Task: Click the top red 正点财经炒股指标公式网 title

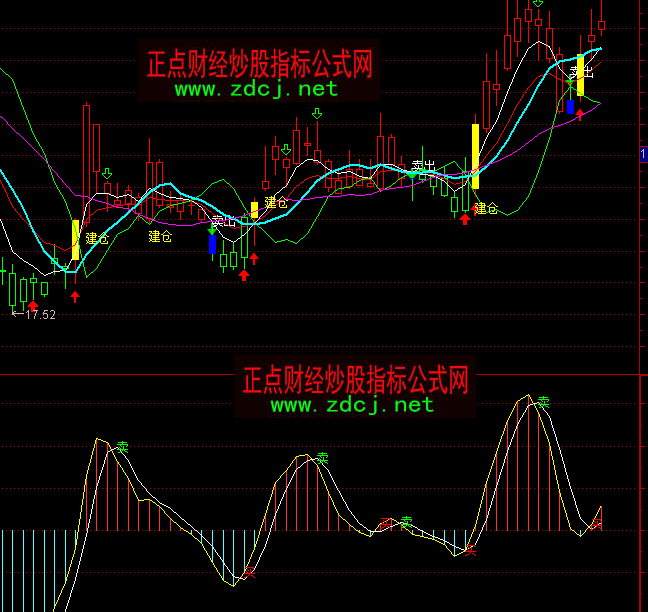Action: pyautogui.click(x=259, y=66)
